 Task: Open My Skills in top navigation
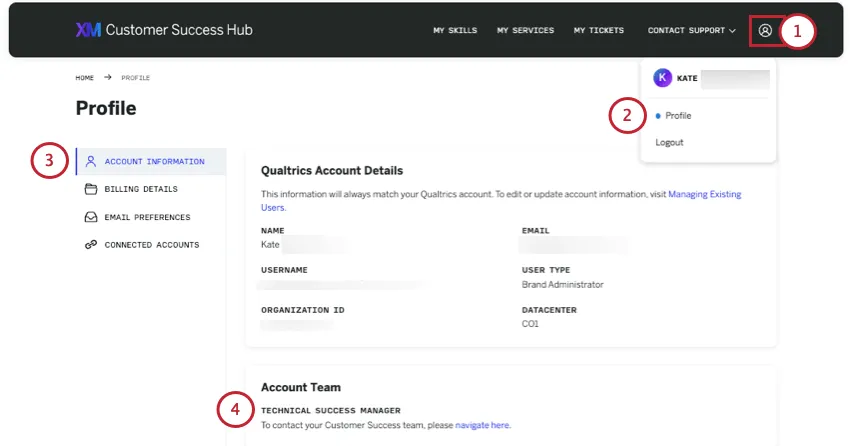pos(455,31)
